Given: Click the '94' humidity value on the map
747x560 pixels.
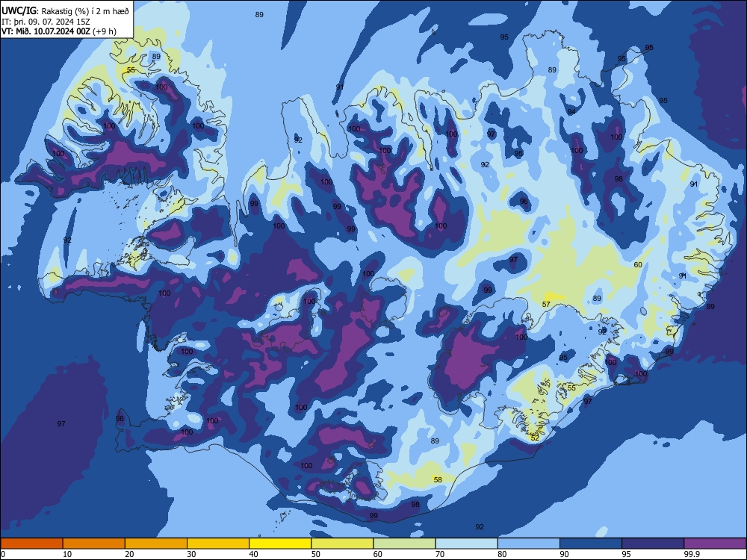Looking at the screenshot, I should 571,111.
